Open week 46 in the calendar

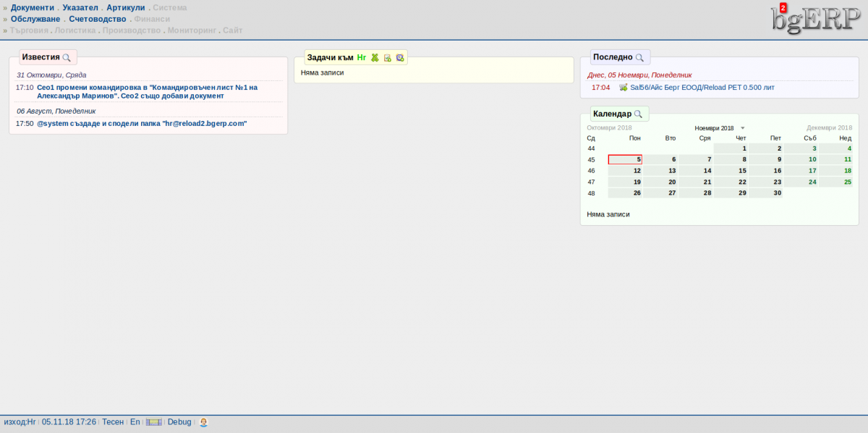(592, 171)
